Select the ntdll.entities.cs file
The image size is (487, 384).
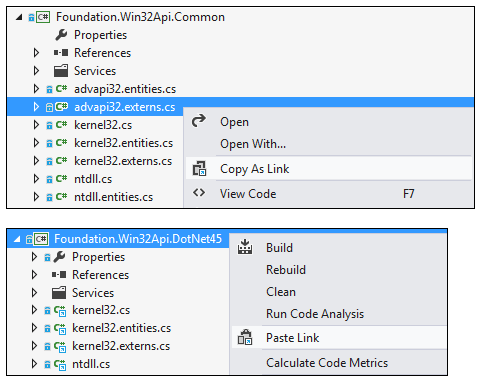point(113,197)
